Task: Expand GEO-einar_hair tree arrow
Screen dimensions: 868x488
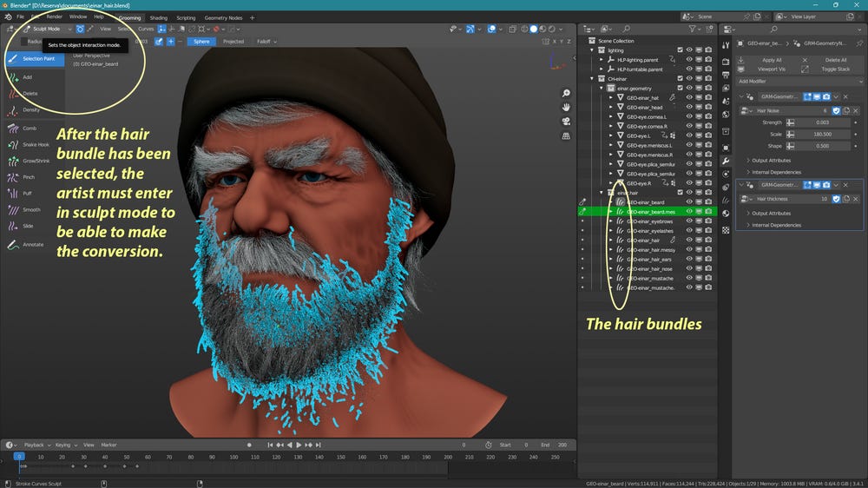Action: pos(611,241)
